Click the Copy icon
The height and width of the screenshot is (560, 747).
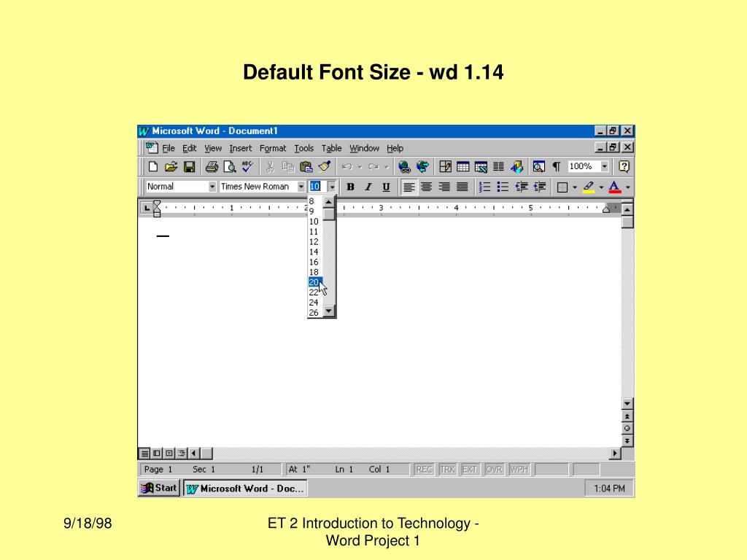[287, 167]
